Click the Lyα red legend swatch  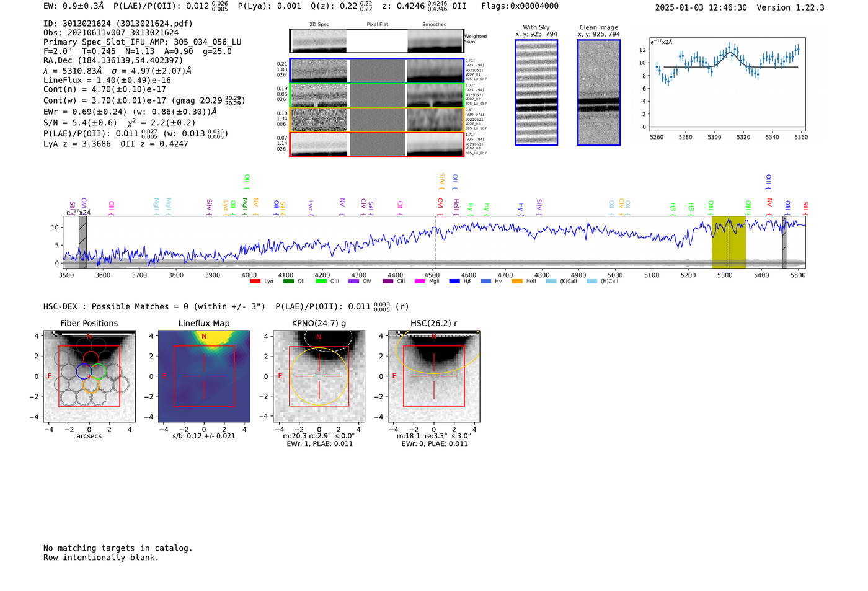[255, 282]
